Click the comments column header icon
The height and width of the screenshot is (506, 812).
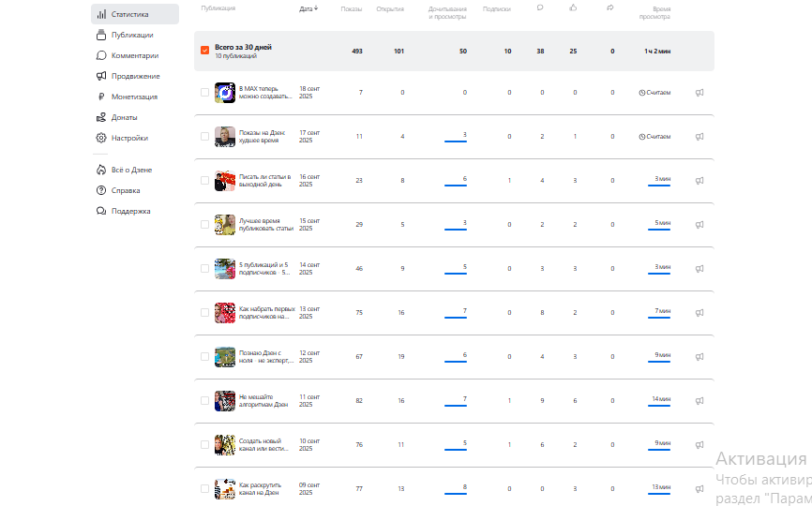[x=539, y=7]
